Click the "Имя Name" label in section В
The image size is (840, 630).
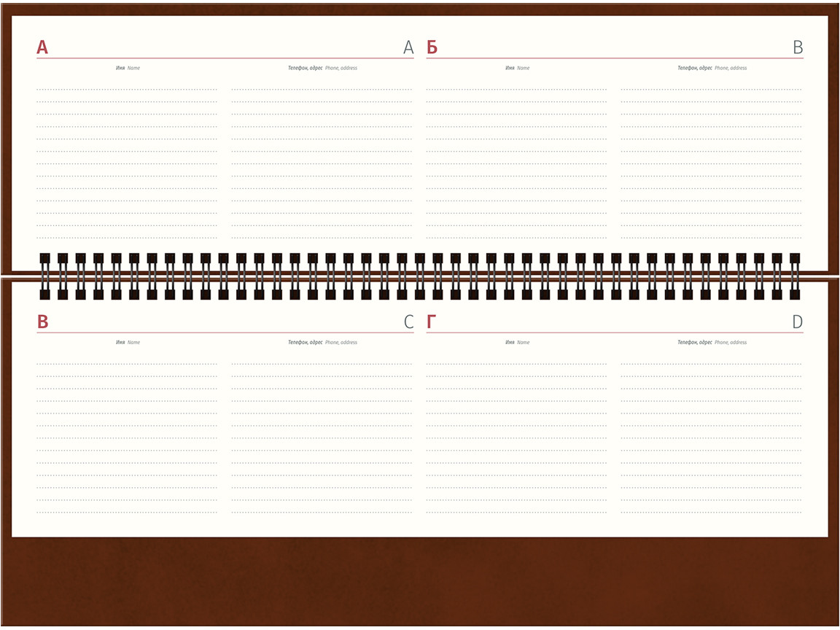point(128,342)
